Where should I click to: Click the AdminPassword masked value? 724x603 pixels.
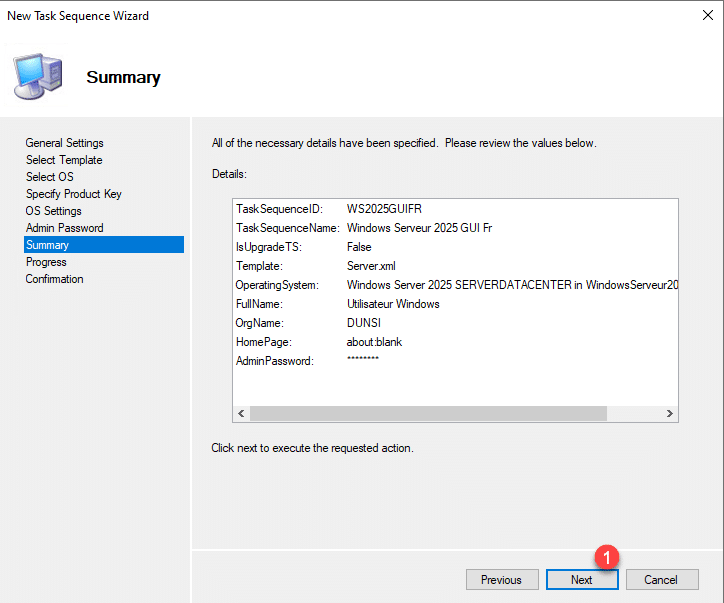pyautogui.click(x=362, y=361)
